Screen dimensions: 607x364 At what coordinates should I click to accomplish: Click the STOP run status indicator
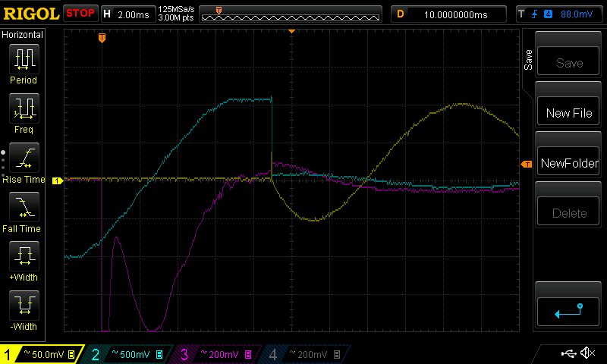(x=80, y=13)
